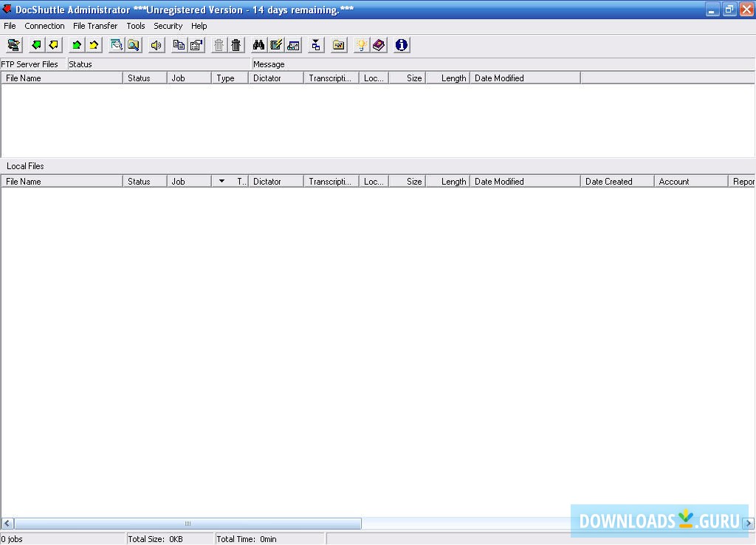Click 'Total Size: 0KB' in status bar

coord(155,539)
